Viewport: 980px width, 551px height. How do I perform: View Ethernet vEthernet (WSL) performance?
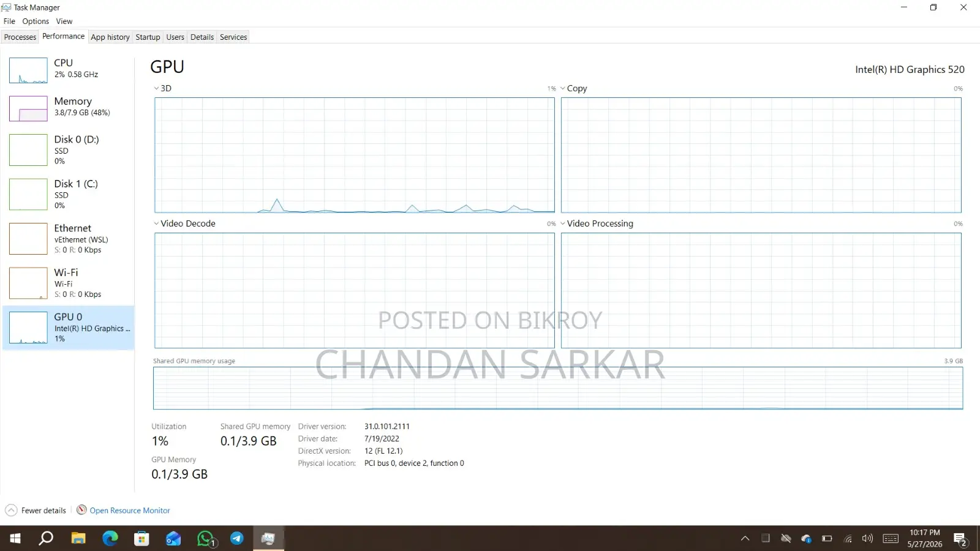point(69,239)
